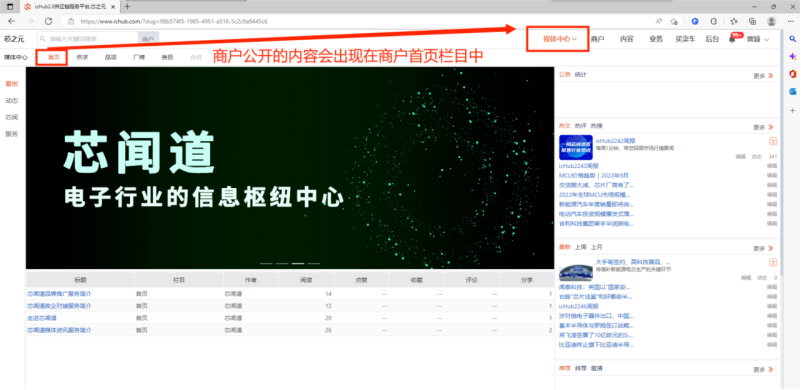
Task: Open the iCHub2242周报 article thumbnail
Action: (x=576, y=147)
